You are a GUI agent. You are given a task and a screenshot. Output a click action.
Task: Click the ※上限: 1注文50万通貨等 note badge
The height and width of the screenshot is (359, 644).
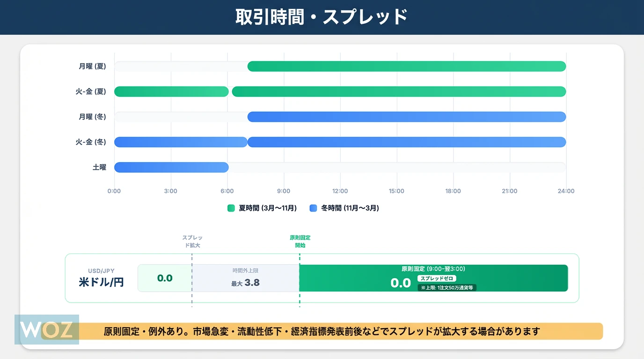[447, 287]
